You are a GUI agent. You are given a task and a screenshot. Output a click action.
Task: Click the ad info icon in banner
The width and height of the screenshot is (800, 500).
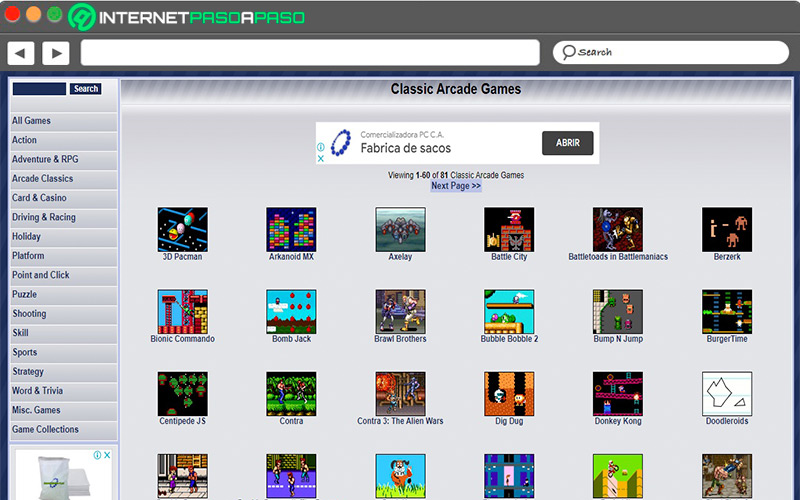320,147
